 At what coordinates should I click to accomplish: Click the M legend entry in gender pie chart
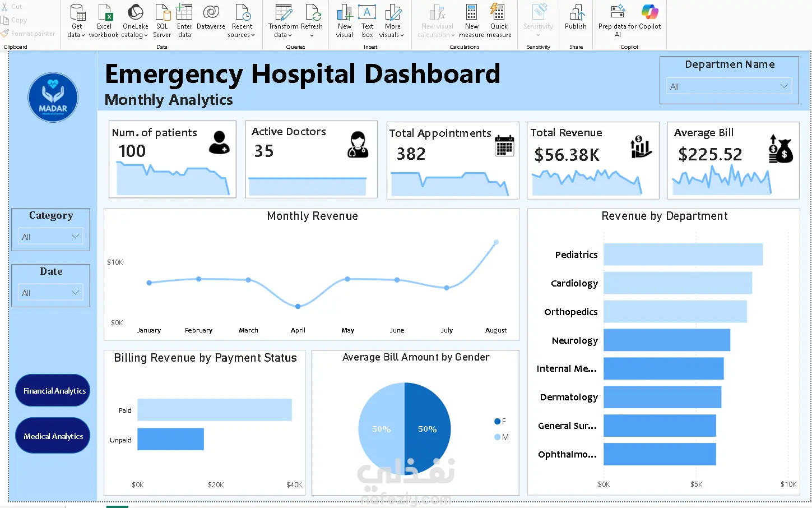[x=502, y=437]
